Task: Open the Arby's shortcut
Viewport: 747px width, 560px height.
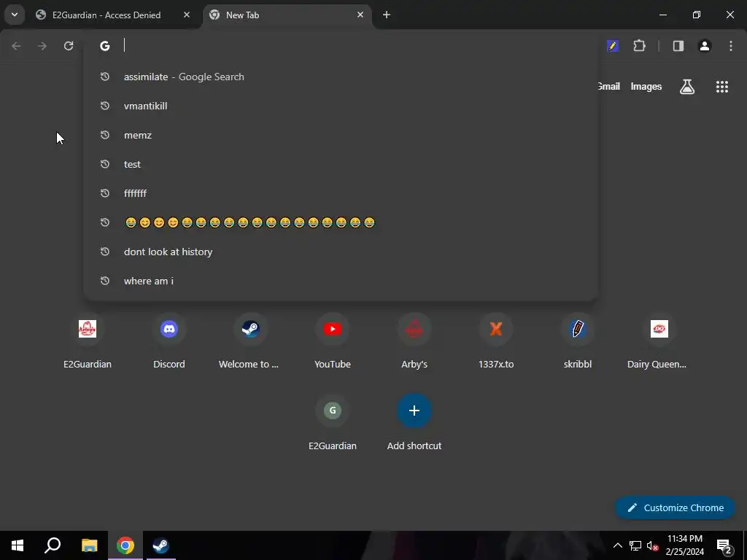Action: (414, 342)
